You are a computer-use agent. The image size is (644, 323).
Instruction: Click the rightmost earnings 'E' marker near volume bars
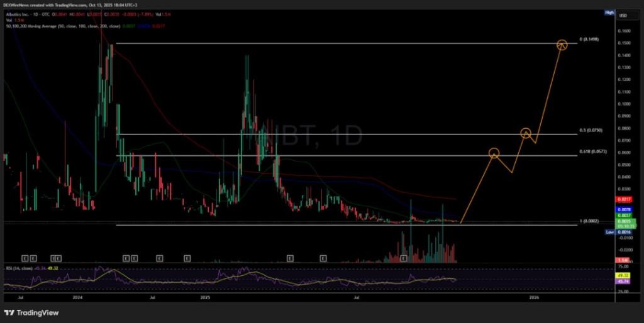pyautogui.click(x=404, y=258)
